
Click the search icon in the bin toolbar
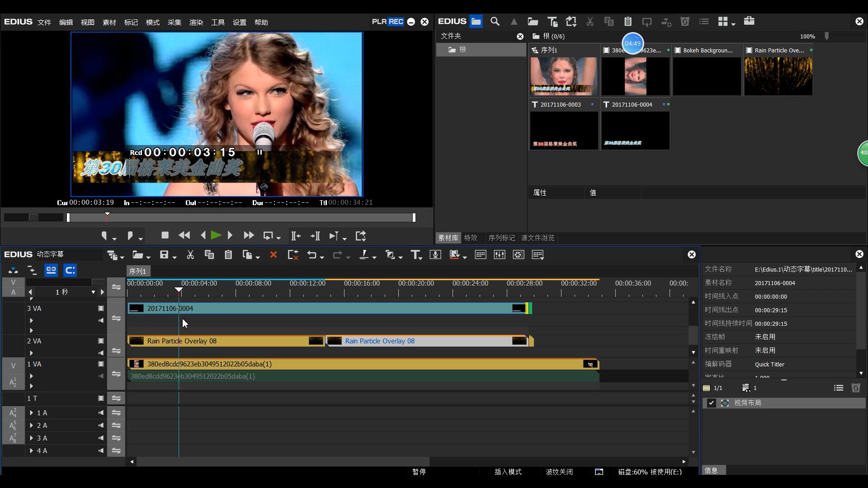[x=495, y=21]
